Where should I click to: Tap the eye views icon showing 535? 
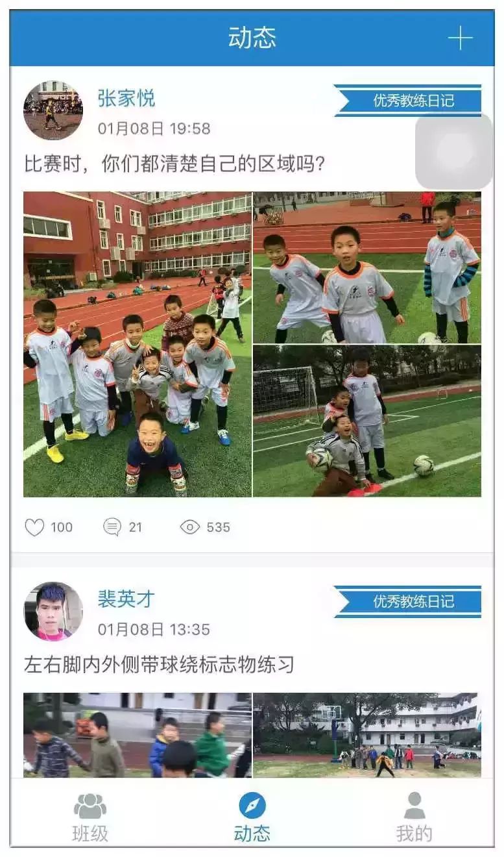pyautogui.click(x=190, y=527)
